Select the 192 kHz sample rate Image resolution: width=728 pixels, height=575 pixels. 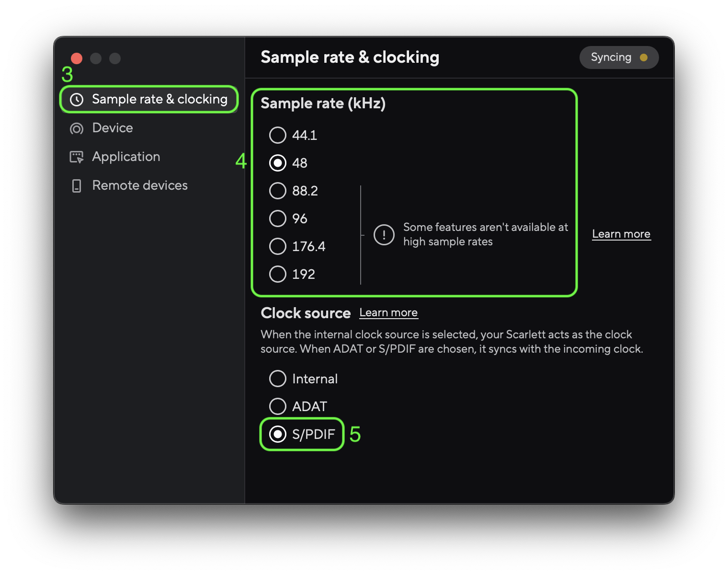pos(278,274)
